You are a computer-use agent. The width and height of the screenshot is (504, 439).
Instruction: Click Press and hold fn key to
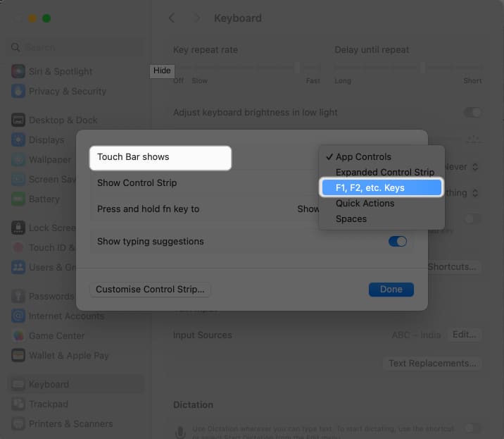click(x=149, y=209)
